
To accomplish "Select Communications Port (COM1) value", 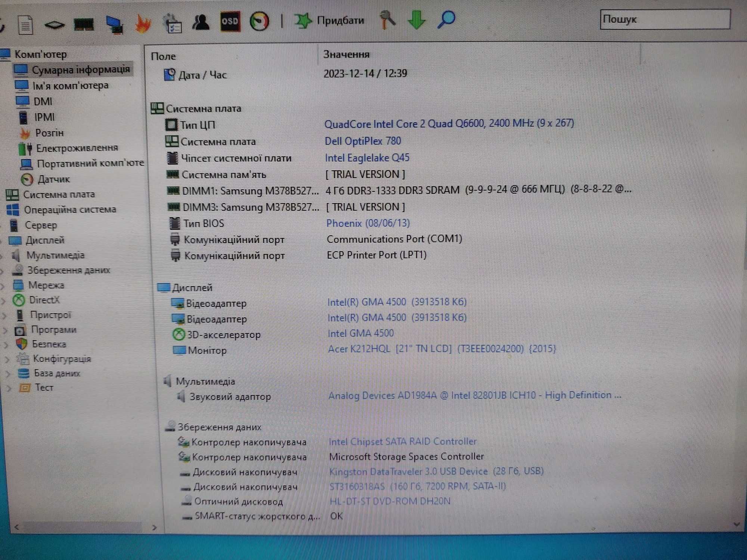I will [x=394, y=239].
